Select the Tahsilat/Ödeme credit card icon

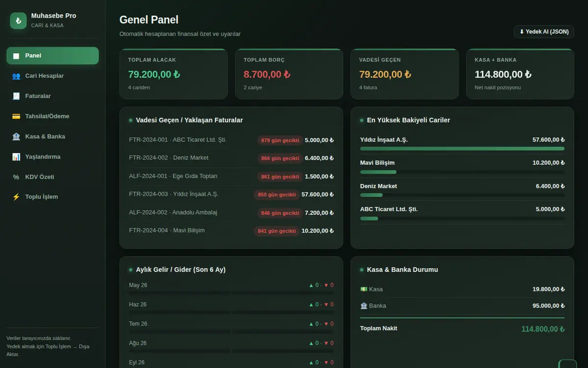click(16, 116)
